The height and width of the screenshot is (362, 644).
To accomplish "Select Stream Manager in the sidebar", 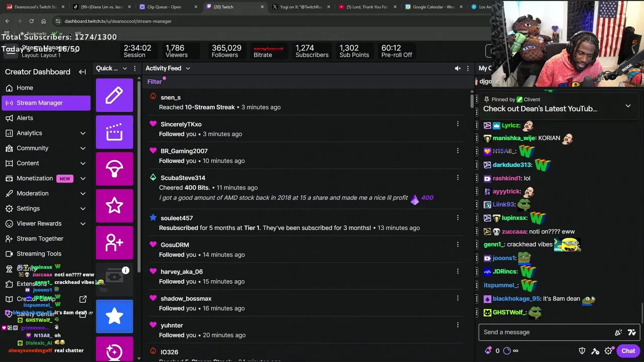I will [46, 103].
